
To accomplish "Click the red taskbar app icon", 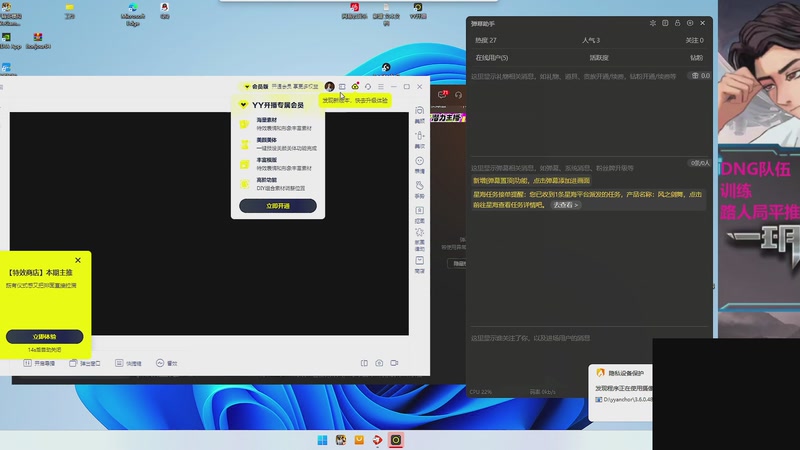I will [x=378, y=440].
